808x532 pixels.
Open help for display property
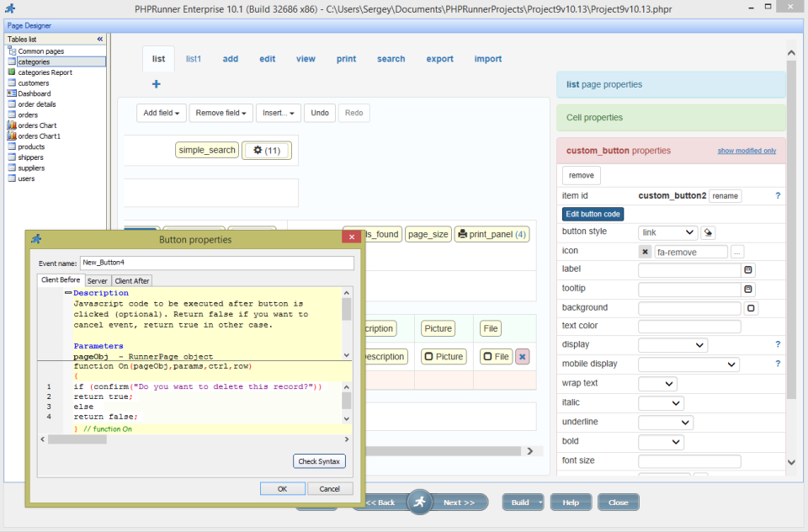tap(778, 344)
